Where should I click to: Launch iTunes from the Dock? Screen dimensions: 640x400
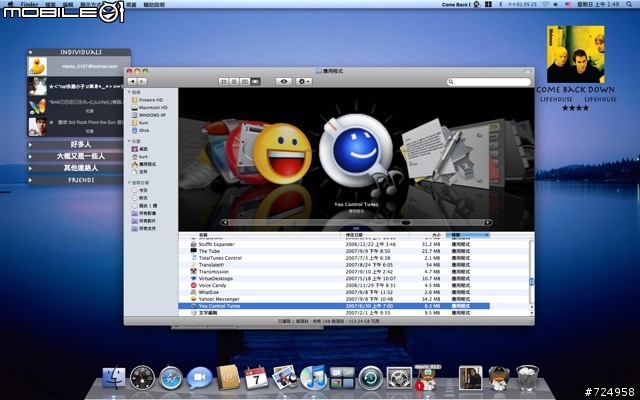pyautogui.click(x=313, y=378)
